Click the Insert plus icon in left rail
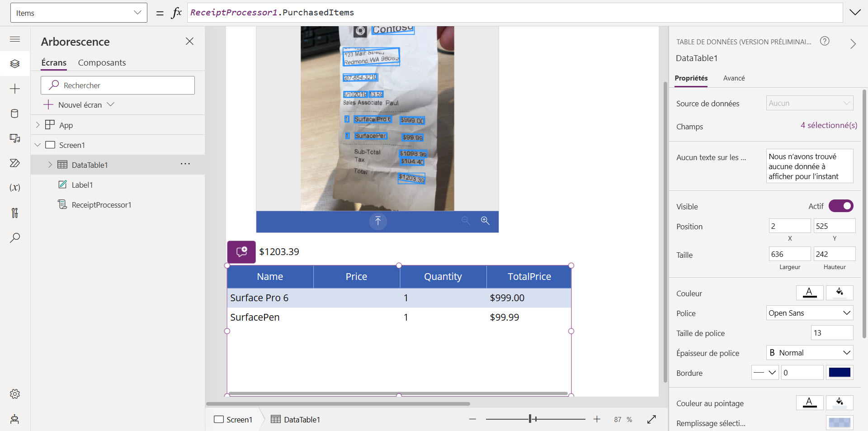Image resolution: width=868 pixels, height=431 pixels. 15,89
